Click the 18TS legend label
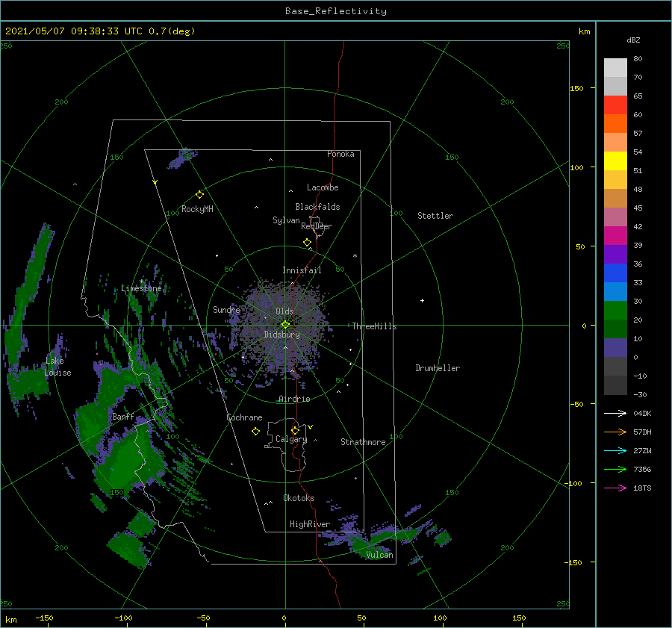This screenshot has height=628, width=672. 642,488
